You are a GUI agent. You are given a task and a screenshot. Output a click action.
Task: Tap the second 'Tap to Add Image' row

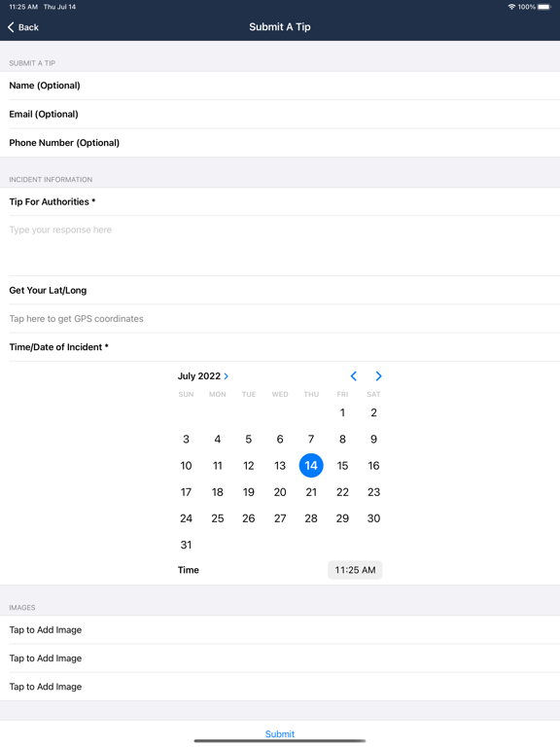280,658
